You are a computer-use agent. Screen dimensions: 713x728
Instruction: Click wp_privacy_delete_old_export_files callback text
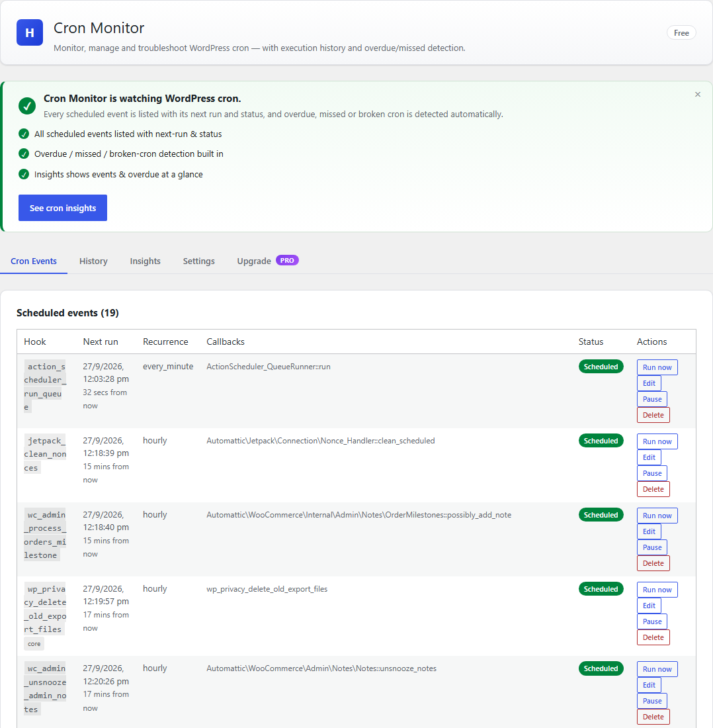tap(267, 589)
